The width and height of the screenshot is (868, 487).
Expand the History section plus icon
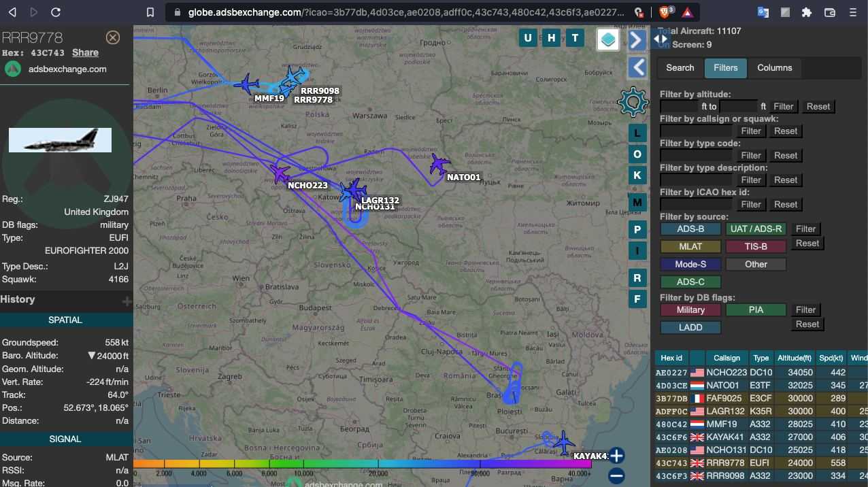tap(127, 301)
